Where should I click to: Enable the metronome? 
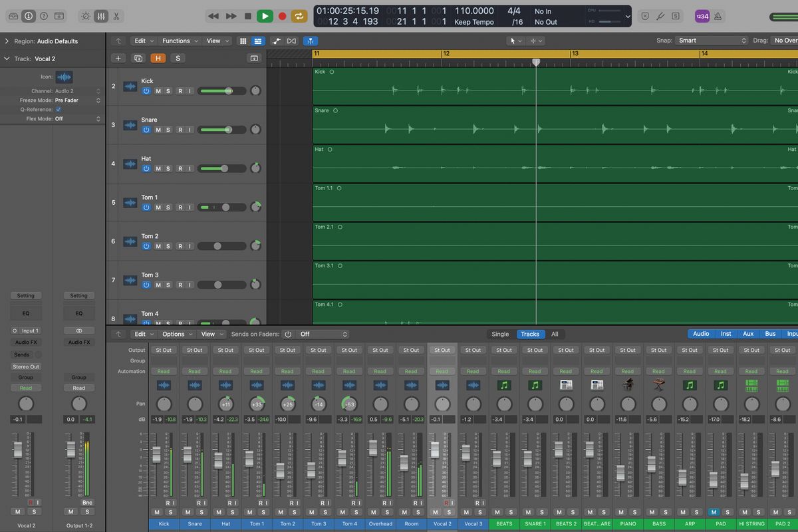(x=717, y=15)
